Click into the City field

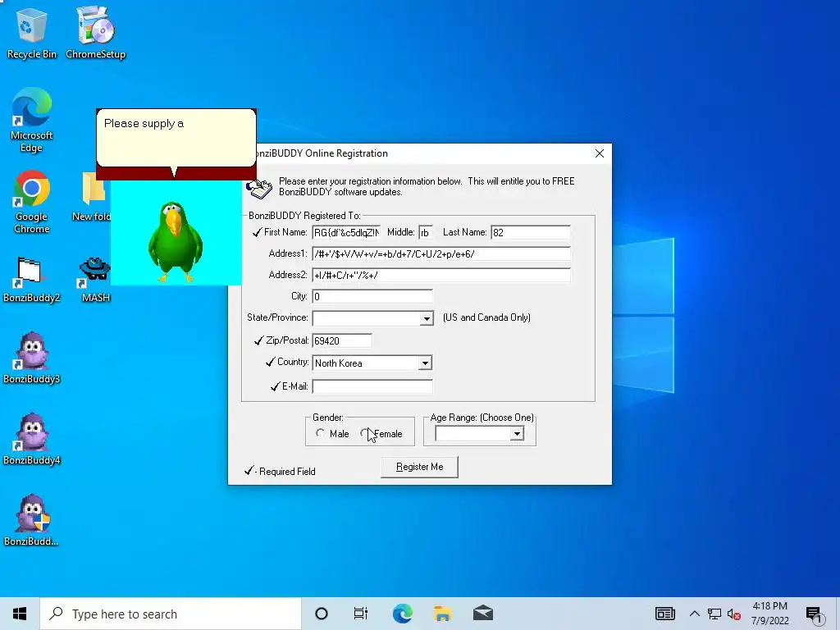(372, 296)
